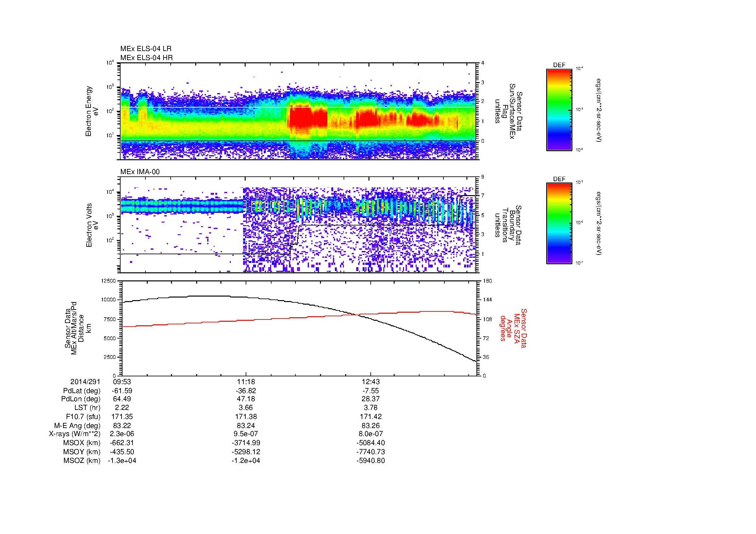Click the ELS electron energy spectrogram panel
Screen dimensions: 756x534
299,111
